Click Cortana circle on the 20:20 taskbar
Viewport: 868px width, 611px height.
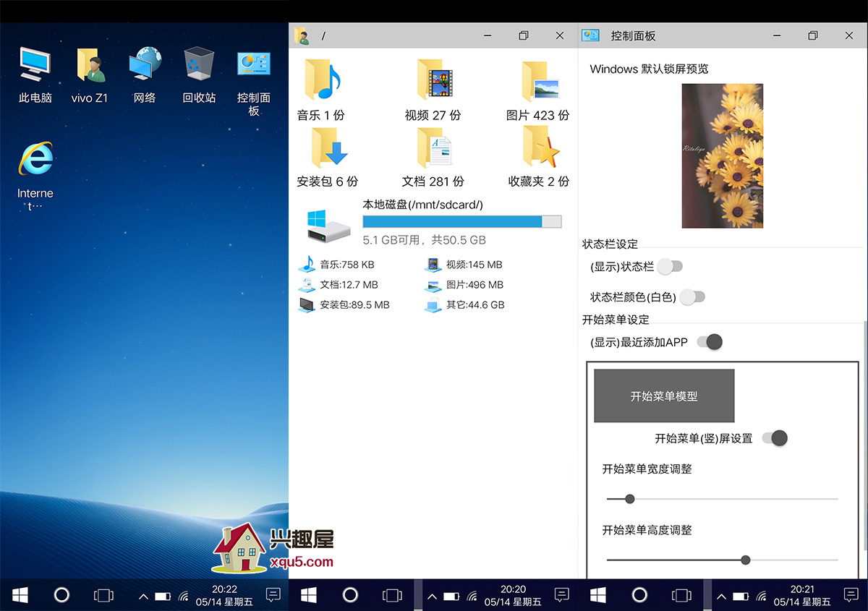tap(350, 595)
